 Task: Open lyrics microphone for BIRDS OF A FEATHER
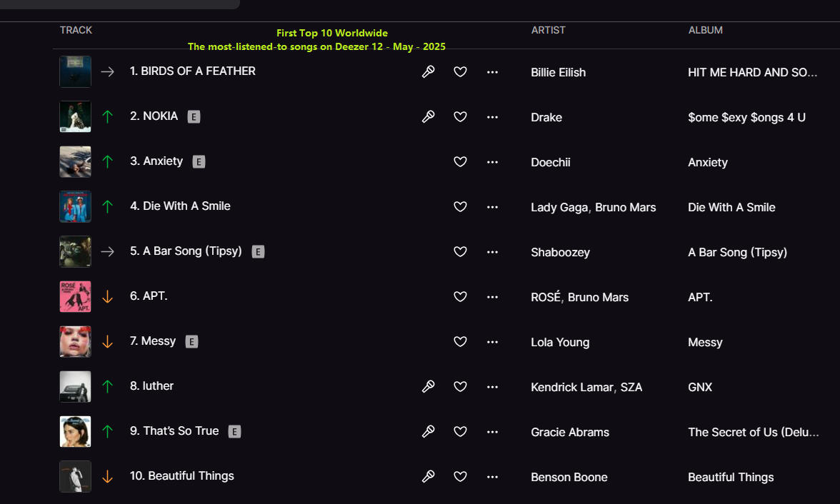(x=428, y=72)
